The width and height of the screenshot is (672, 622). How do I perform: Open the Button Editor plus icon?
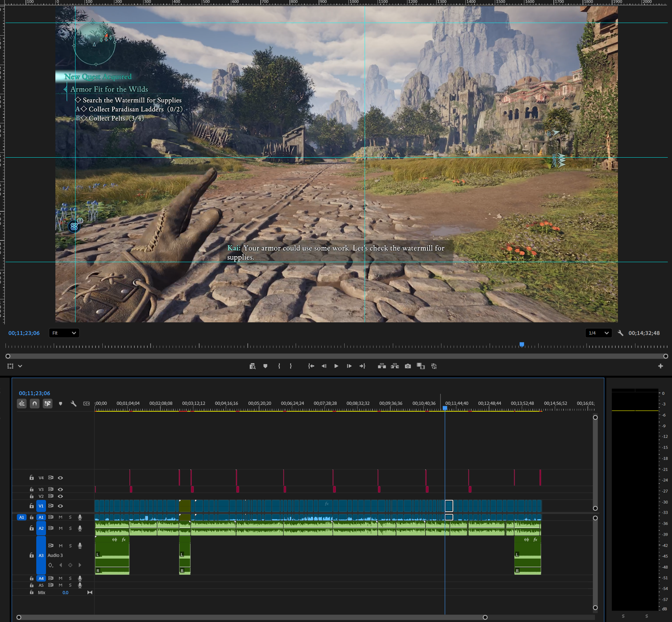click(x=660, y=366)
